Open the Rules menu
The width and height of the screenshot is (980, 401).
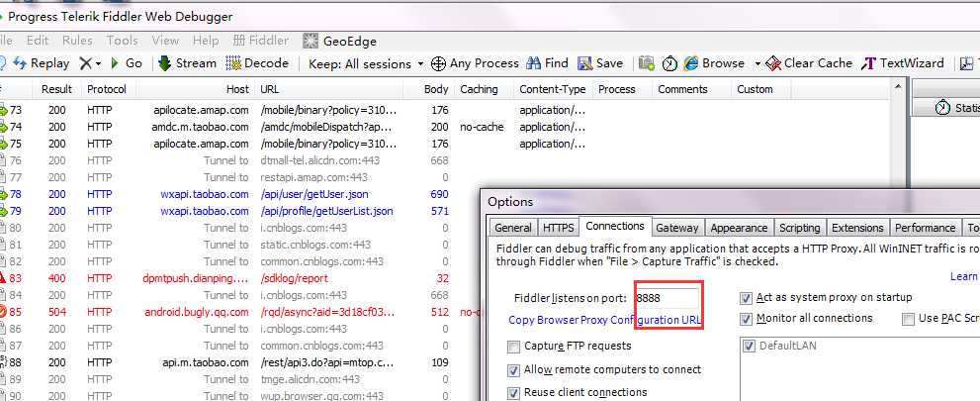77,41
